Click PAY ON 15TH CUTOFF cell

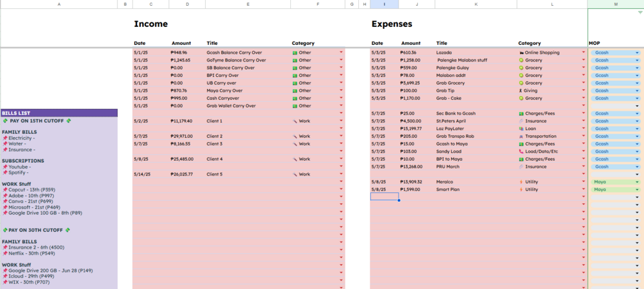(x=37, y=120)
